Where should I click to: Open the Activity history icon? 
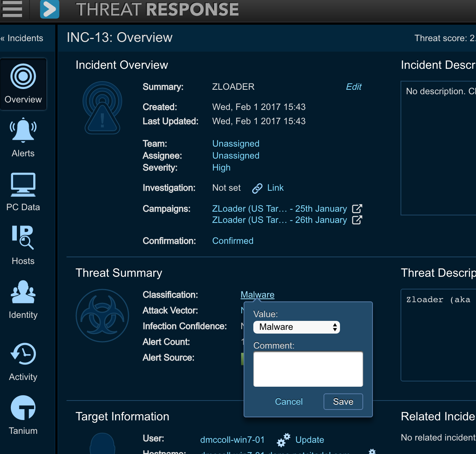(23, 354)
